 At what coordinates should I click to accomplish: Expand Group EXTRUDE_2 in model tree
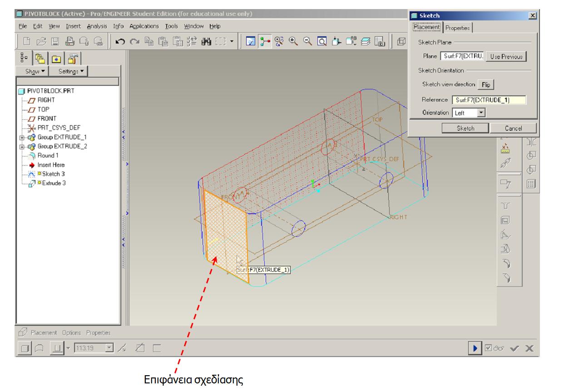(22, 146)
